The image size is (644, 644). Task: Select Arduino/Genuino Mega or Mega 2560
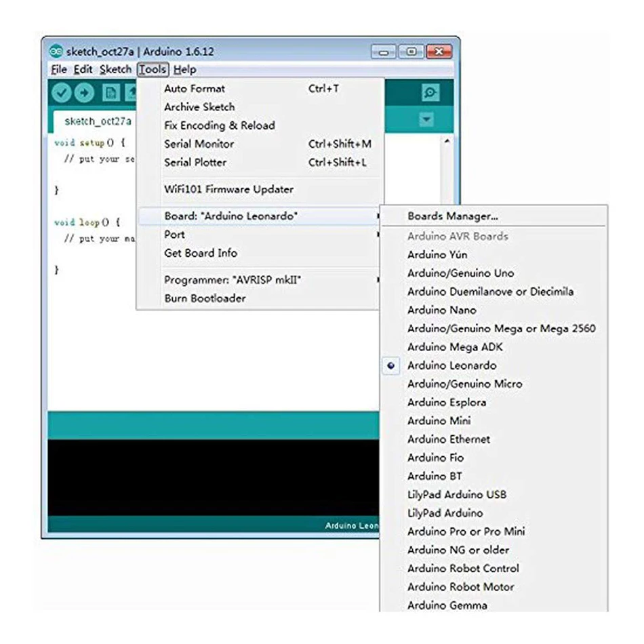point(494,329)
